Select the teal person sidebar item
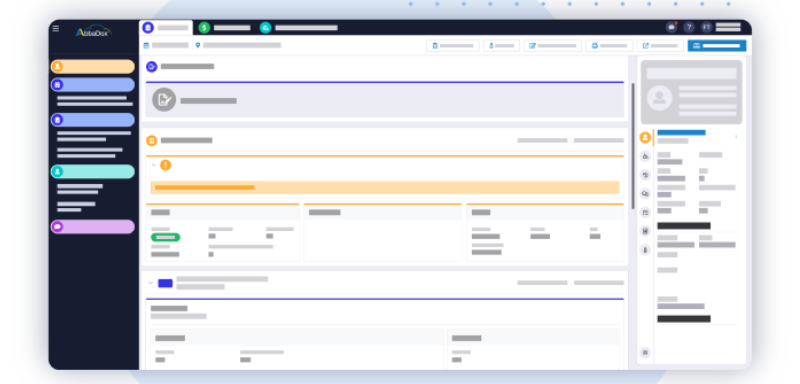The image size is (800, 384). pyautogui.click(x=92, y=172)
